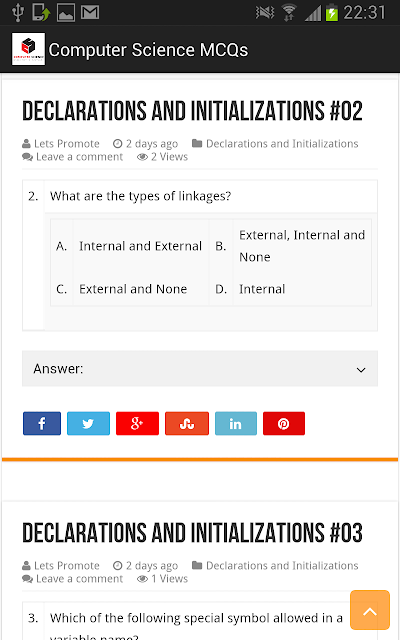Tap the Computer Science MCQs app logo
Viewport: 400px width, 640px height.
28,49
